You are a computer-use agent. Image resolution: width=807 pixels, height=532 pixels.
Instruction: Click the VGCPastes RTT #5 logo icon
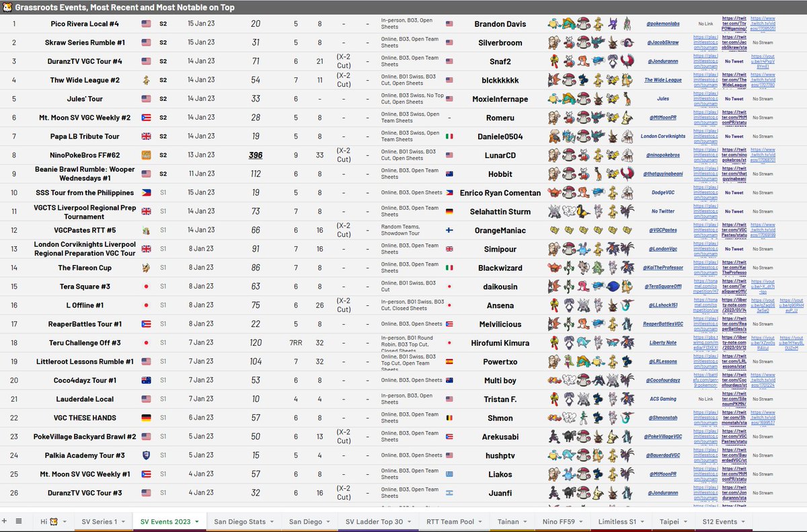[146, 230]
